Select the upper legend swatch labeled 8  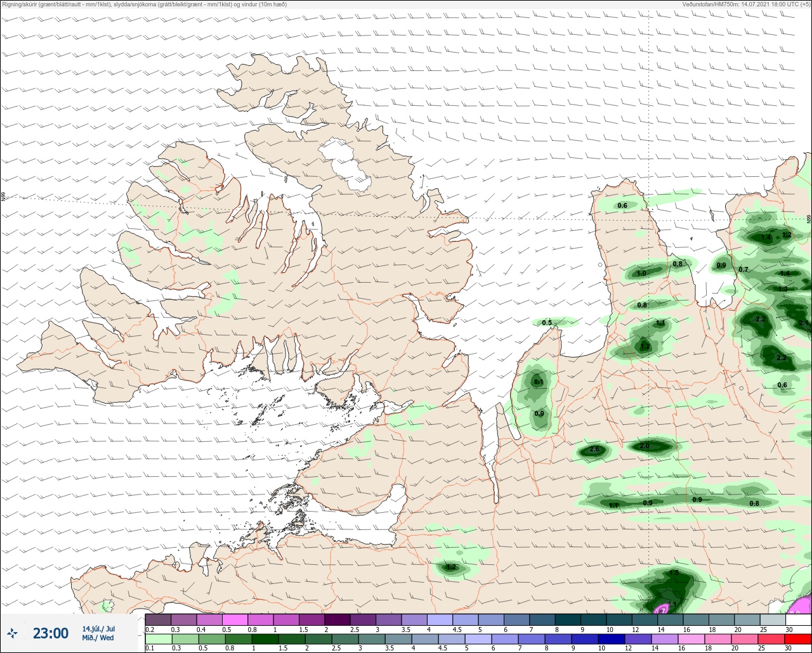(568, 619)
